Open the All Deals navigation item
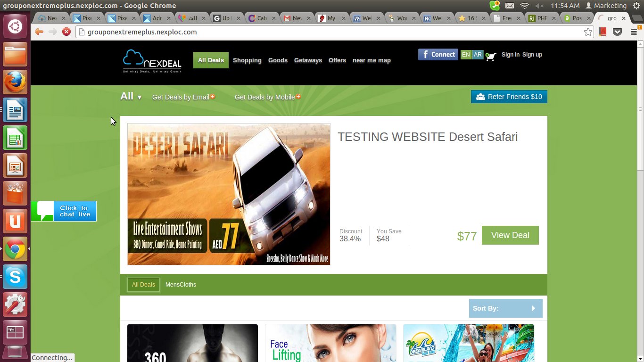This screenshot has width=644, height=362. pyautogui.click(x=211, y=60)
